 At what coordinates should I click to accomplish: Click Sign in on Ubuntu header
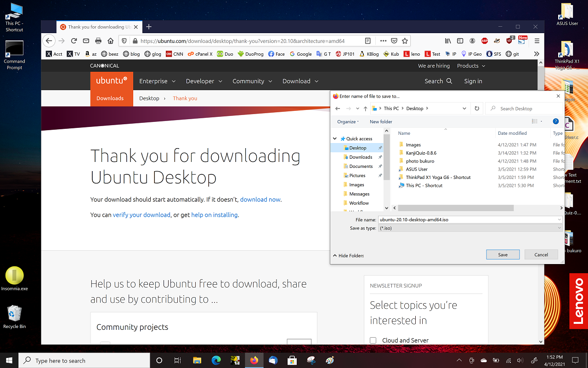pos(473,81)
